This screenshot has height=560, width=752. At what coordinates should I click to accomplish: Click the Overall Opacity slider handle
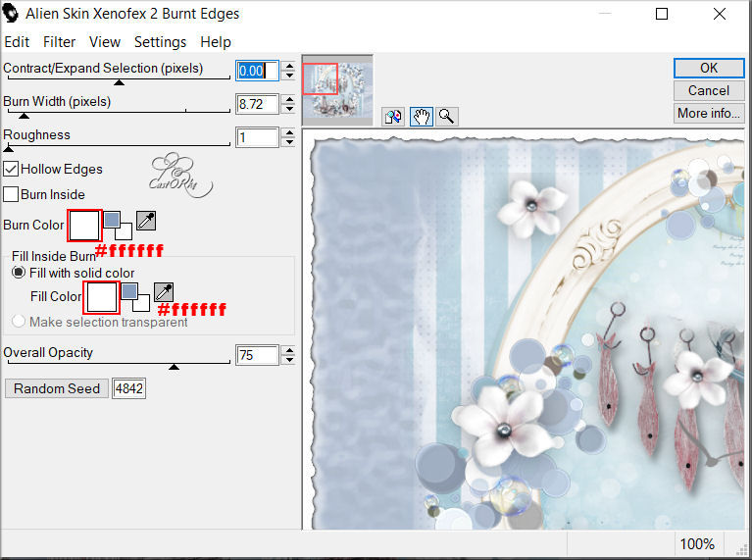click(175, 367)
